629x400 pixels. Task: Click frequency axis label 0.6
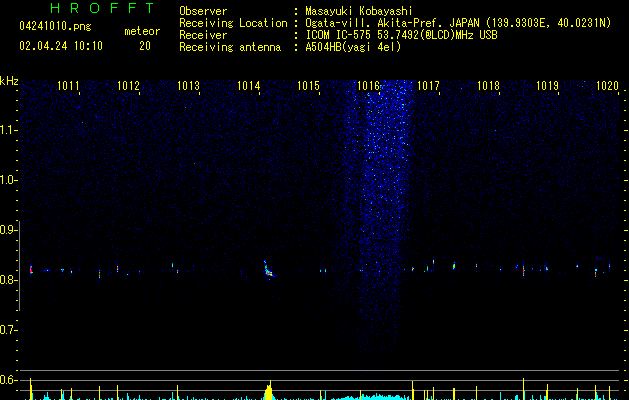pos(8,380)
